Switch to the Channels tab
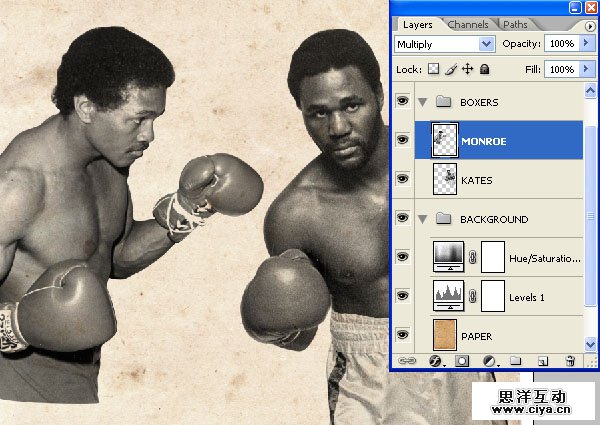 click(x=468, y=24)
